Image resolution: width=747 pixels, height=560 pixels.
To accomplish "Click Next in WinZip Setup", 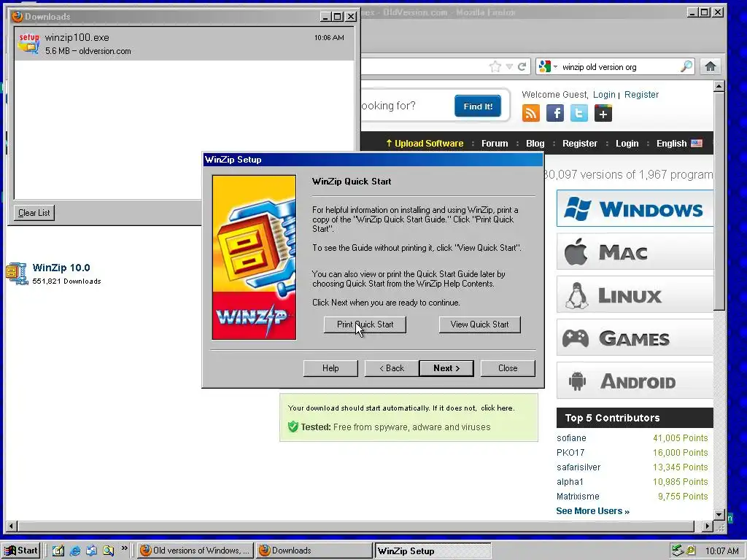I will click(x=446, y=368).
